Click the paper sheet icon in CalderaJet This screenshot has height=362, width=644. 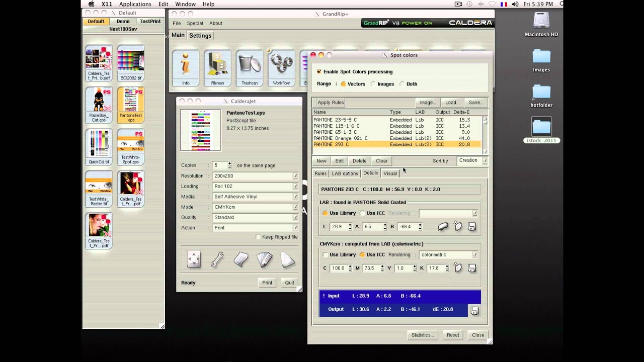pos(241,259)
